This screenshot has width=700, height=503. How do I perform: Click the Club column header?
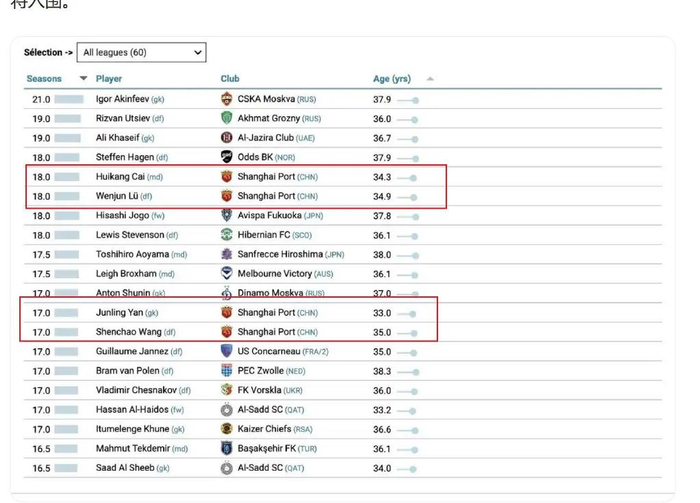230,79
